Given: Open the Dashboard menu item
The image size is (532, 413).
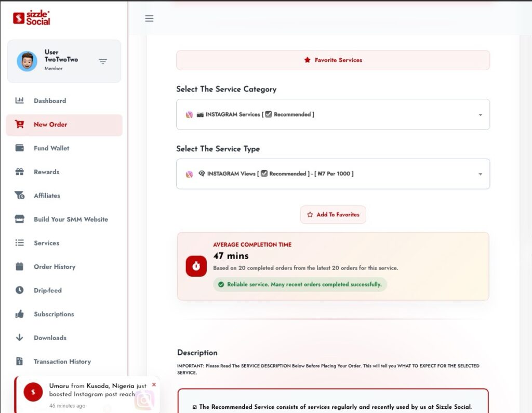Looking at the screenshot, I should (64, 101).
